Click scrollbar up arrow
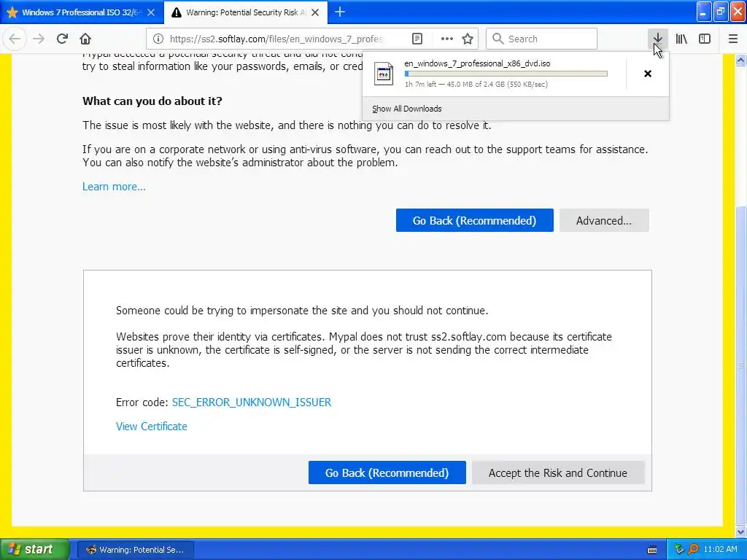 (x=740, y=60)
